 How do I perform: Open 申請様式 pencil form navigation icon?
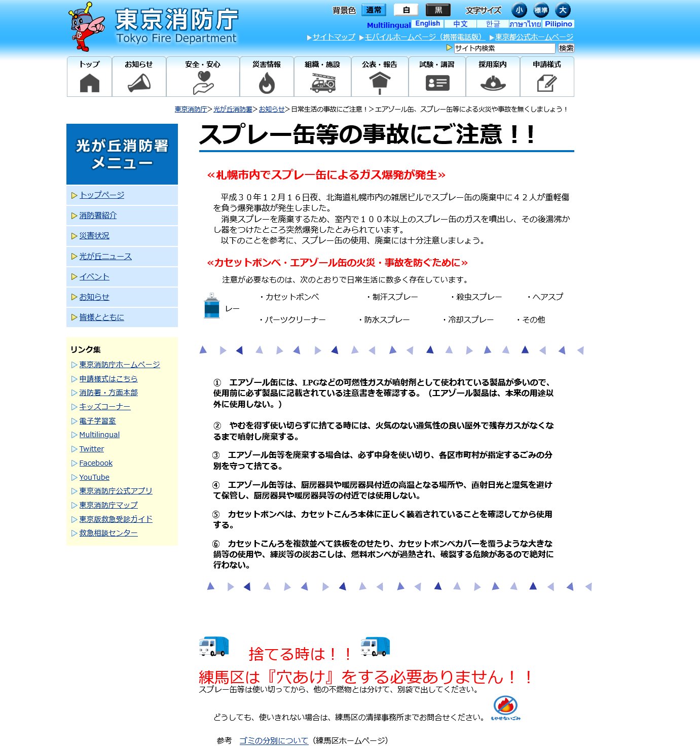pyautogui.click(x=547, y=77)
